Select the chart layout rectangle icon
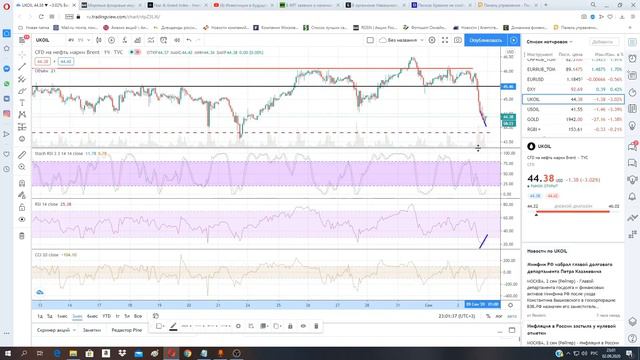Viewport: 640px width, 360px height. coord(370,40)
